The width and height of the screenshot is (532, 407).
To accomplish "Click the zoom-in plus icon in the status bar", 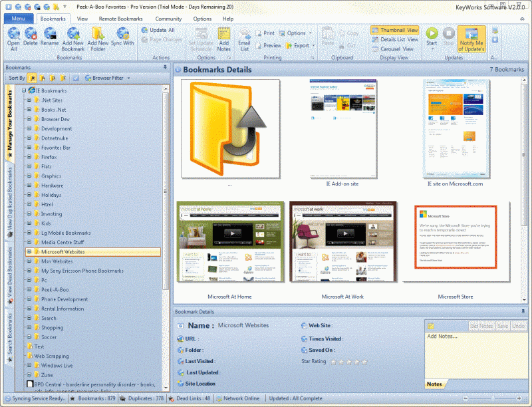I will point(519,398).
